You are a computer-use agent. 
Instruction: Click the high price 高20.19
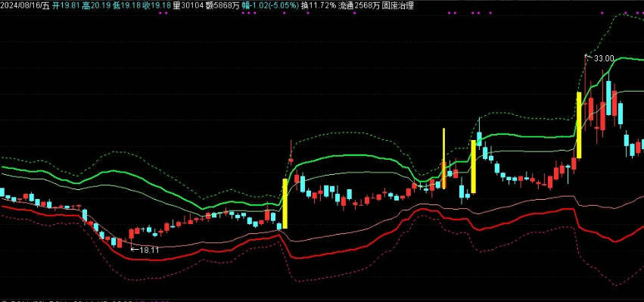pyautogui.click(x=97, y=5)
